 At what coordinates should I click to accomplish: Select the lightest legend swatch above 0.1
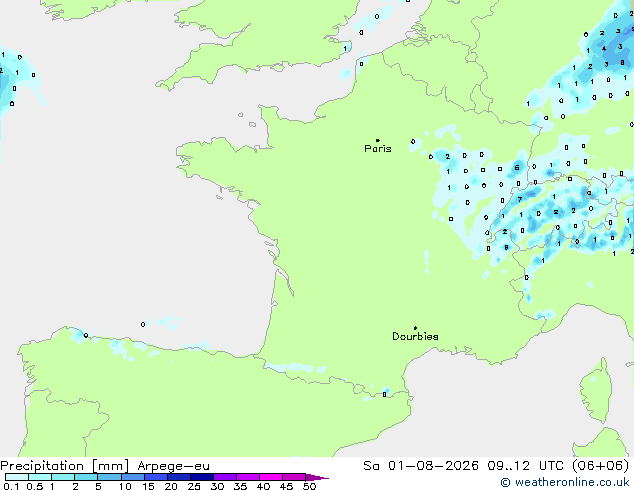(x=17, y=477)
